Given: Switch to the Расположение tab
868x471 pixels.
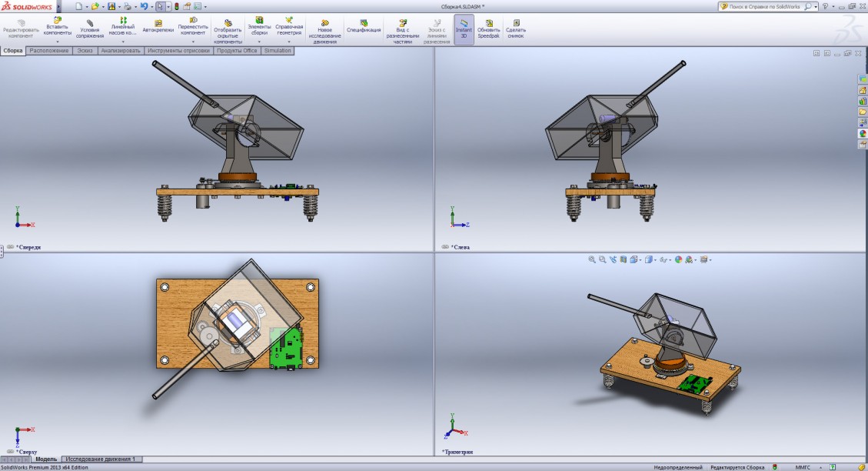Looking at the screenshot, I should tap(49, 51).
